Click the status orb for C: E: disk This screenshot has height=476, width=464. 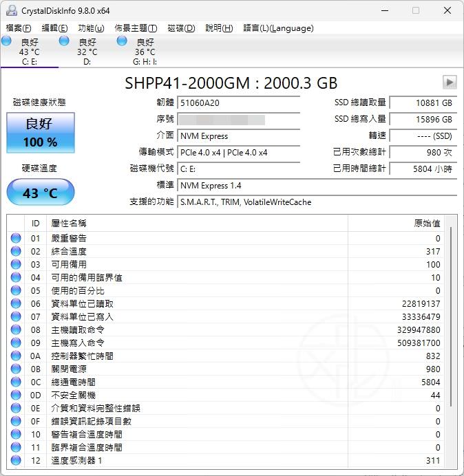coord(6,41)
